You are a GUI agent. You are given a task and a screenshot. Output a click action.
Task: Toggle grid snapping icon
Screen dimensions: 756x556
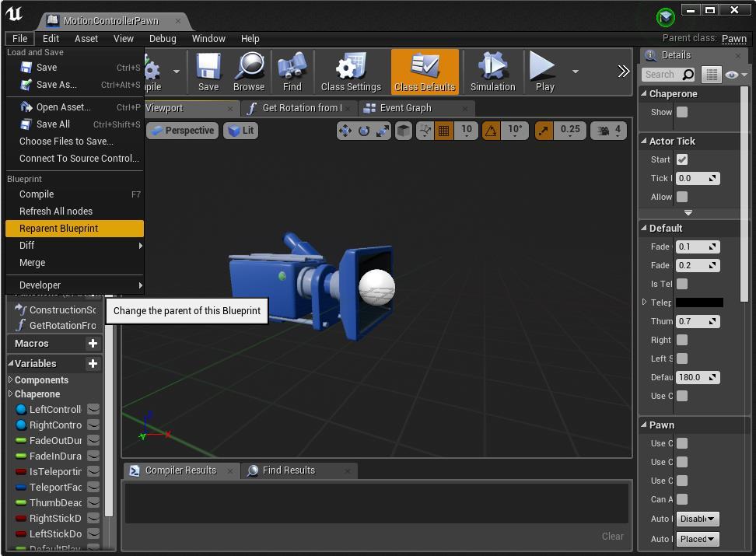click(443, 131)
